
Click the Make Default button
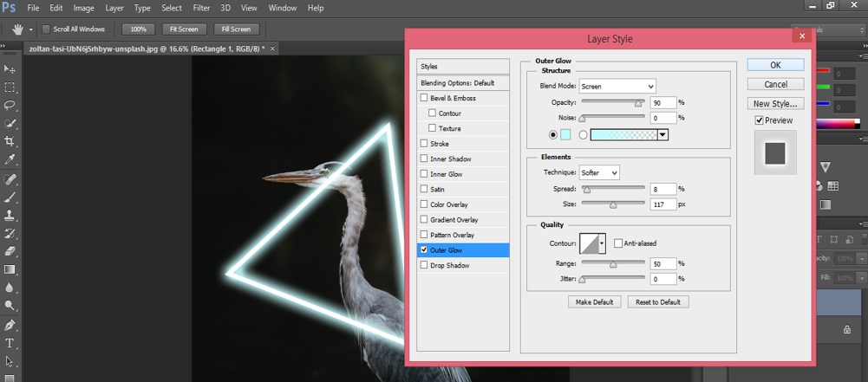click(595, 301)
